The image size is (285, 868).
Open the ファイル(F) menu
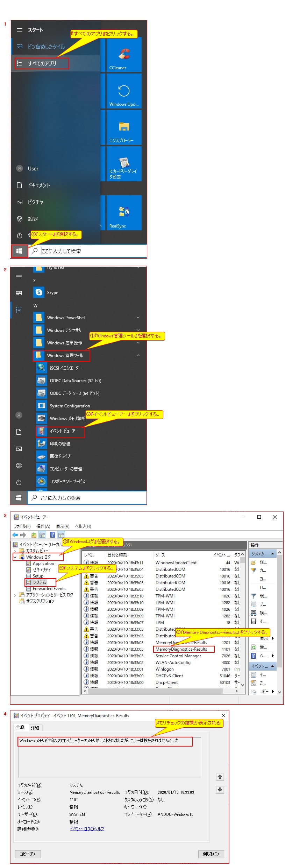pyautogui.click(x=22, y=526)
